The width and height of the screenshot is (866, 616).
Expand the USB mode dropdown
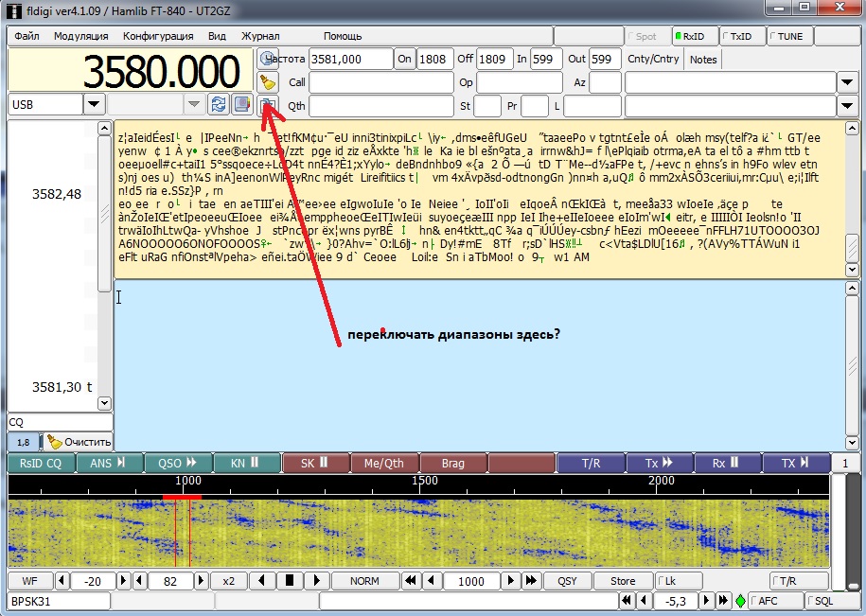point(95,104)
